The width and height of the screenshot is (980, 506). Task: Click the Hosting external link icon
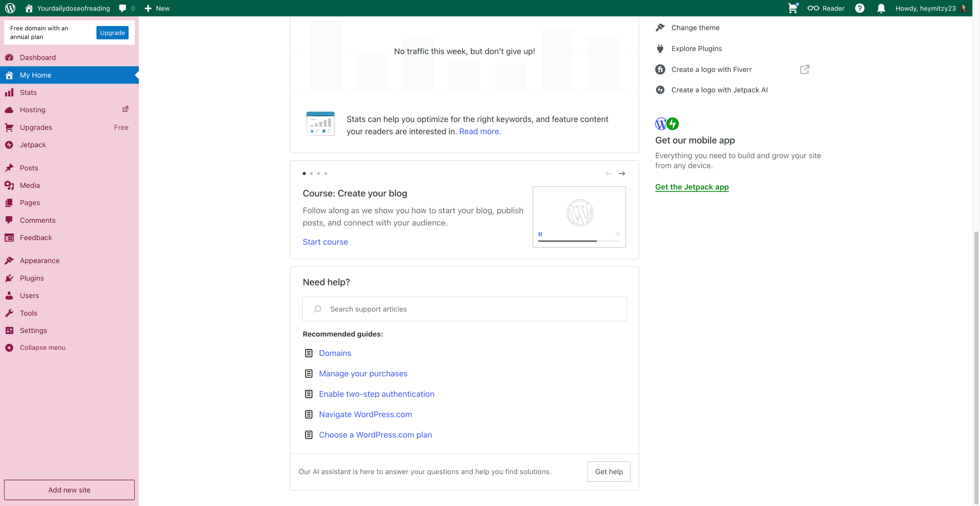click(x=125, y=109)
